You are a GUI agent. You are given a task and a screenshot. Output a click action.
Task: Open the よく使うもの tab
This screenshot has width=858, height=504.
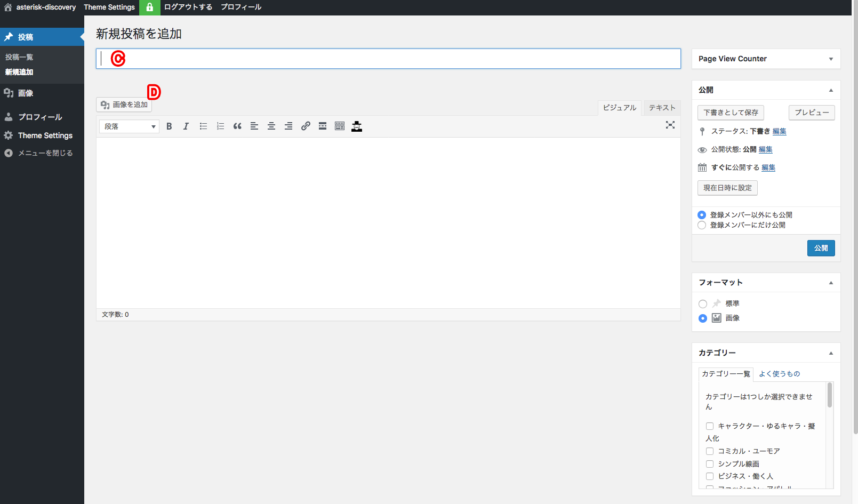click(779, 374)
